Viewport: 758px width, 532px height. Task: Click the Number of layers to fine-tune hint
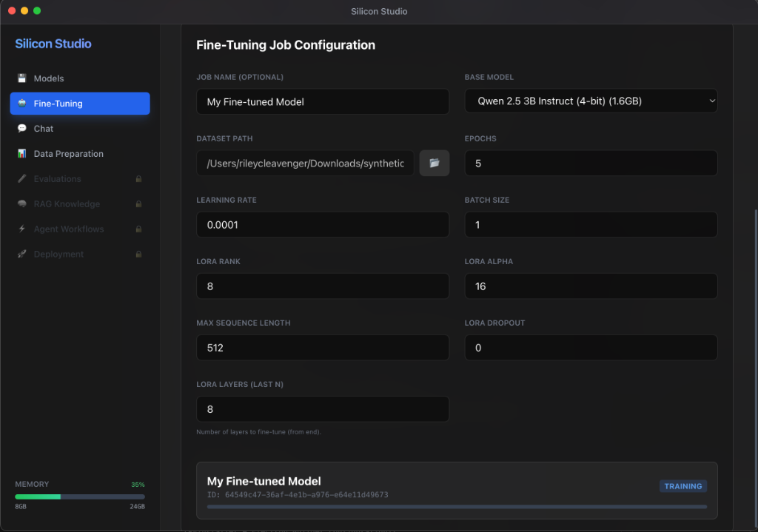[258, 432]
